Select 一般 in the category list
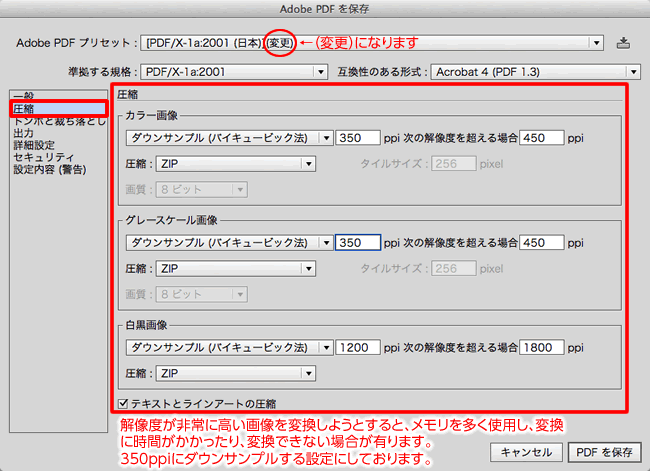This screenshot has width=650, height=471. [x=58, y=96]
